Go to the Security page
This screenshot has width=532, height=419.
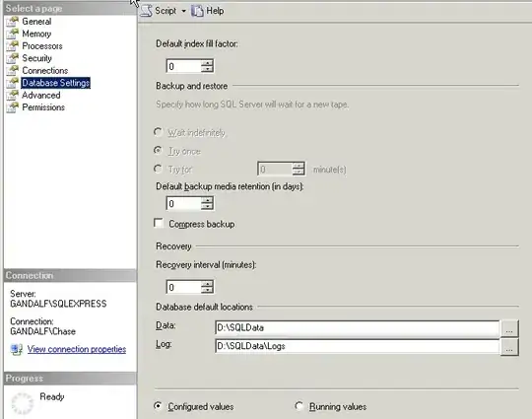pos(36,58)
